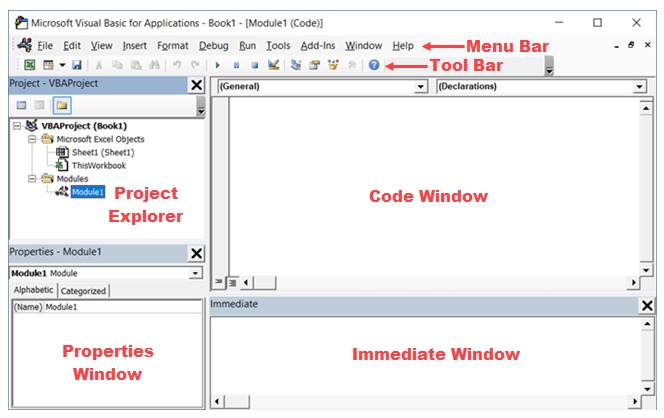Toggle Design Mode icon in toolbar
This screenshot has height=418, width=664.
[x=274, y=65]
